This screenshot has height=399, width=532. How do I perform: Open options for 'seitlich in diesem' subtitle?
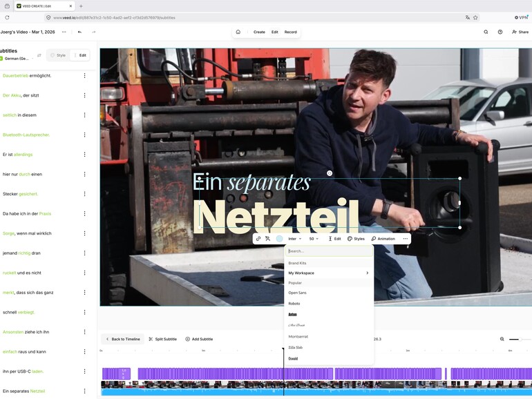(x=84, y=115)
